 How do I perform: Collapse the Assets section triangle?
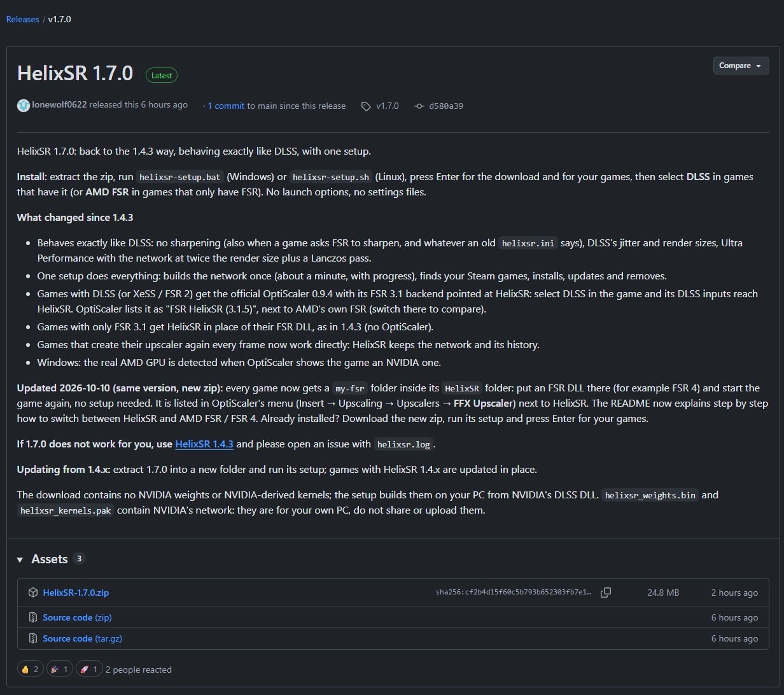click(x=20, y=559)
